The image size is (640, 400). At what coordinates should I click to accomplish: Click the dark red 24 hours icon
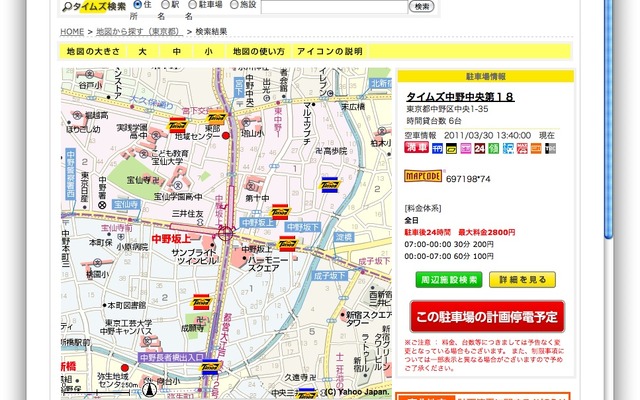click(480, 148)
